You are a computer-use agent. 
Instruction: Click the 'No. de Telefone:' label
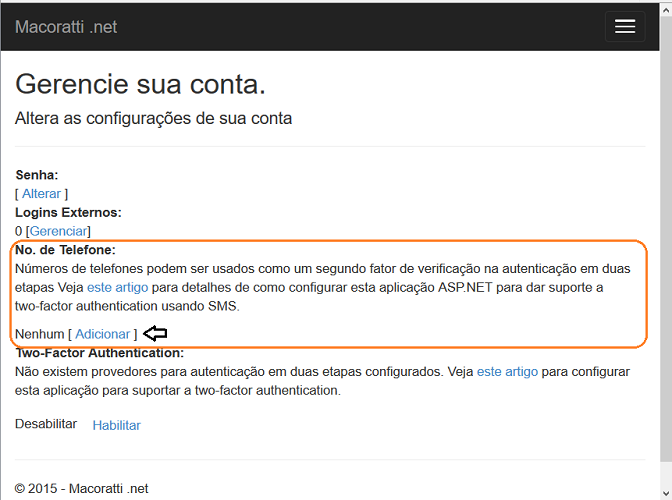tap(66, 250)
